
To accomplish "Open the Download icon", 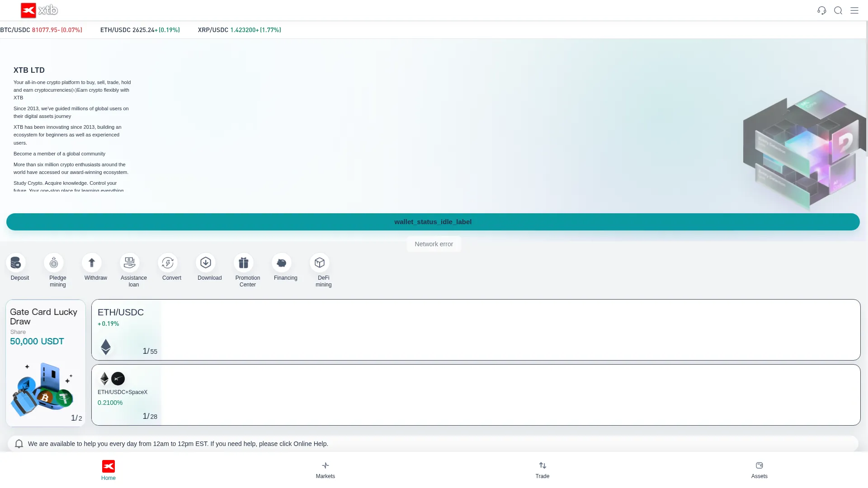I will click(206, 263).
